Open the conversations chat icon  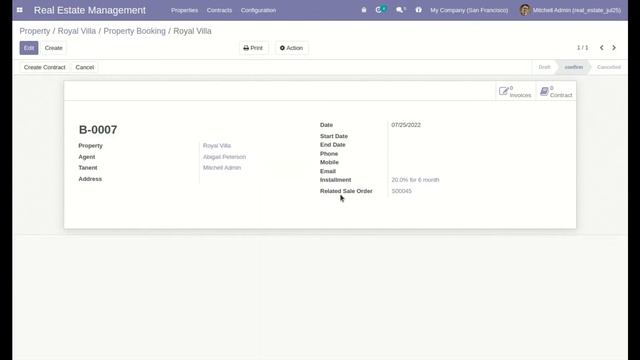tap(400, 10)
